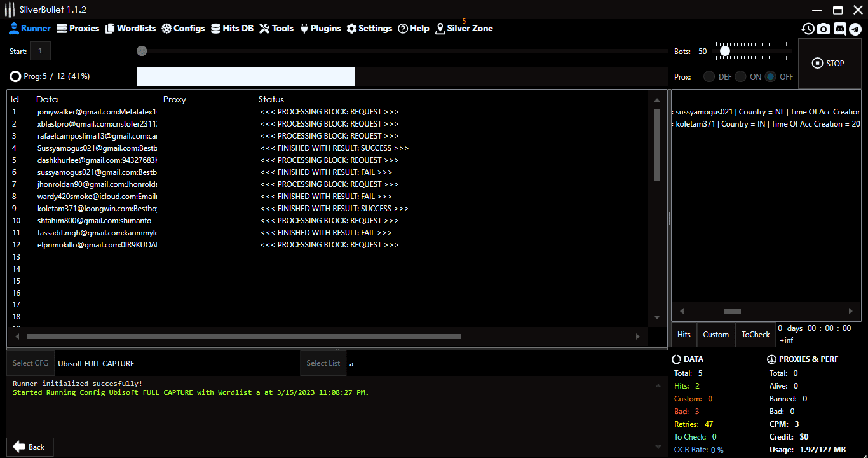868x458 pixels.
Task: Open the Select CFG dropdown
Action: [30, 363]
